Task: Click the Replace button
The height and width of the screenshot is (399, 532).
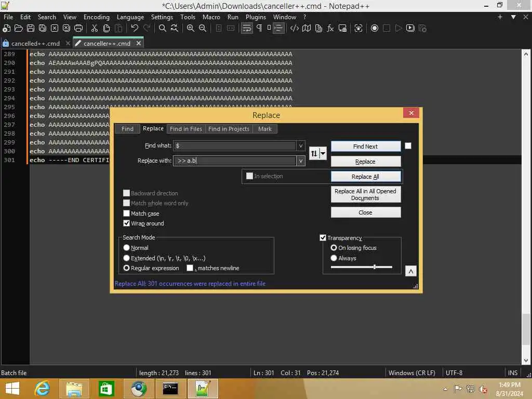Action: [x=366, y=162]
